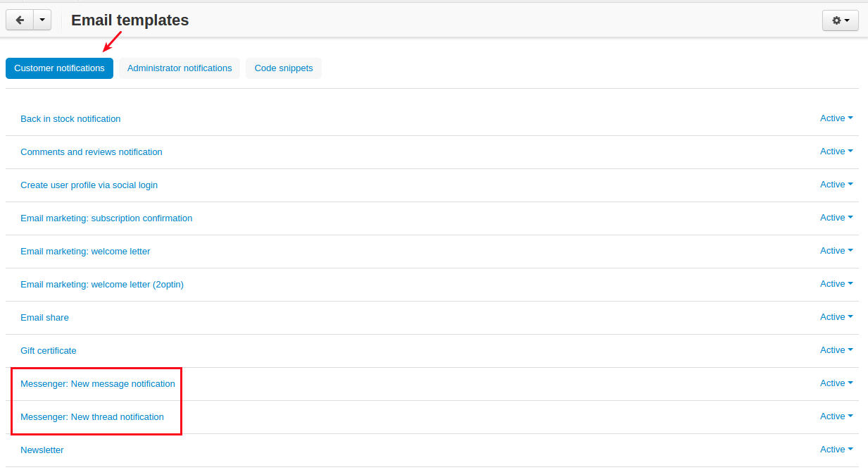
Task: Open the gear settings menu
Action: pyautogui.click(x=840, y=20)
